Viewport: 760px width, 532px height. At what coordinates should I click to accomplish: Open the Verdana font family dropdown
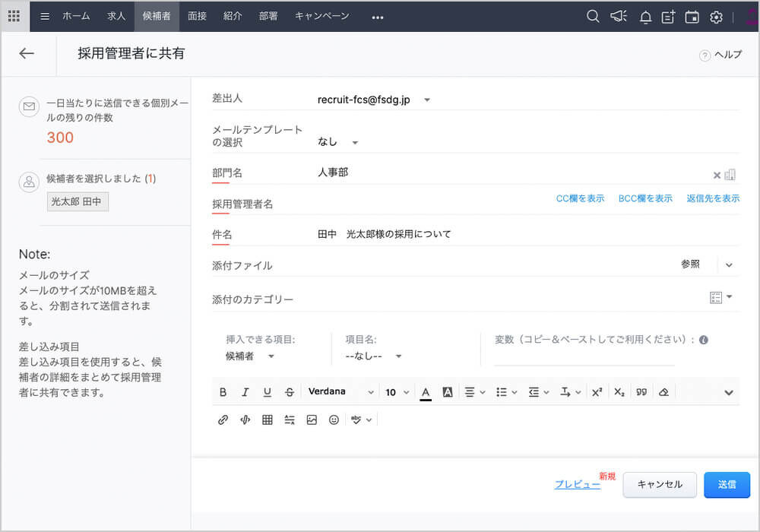click(340, 392)
